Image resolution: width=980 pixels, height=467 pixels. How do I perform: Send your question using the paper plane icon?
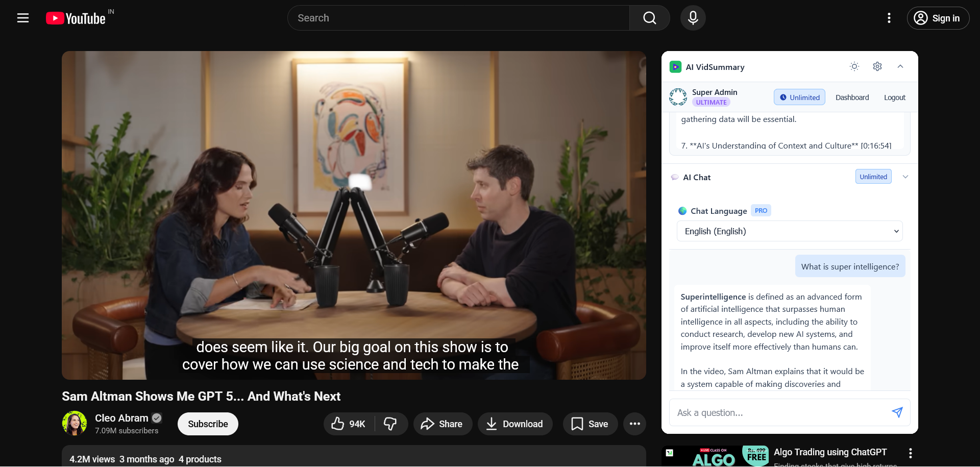pyautogui.click(x=897, y=412)
